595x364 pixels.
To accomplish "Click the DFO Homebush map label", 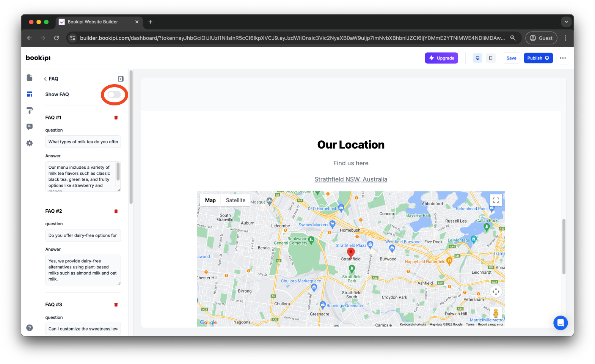I will pyautogui.click(x=322, y=209).
